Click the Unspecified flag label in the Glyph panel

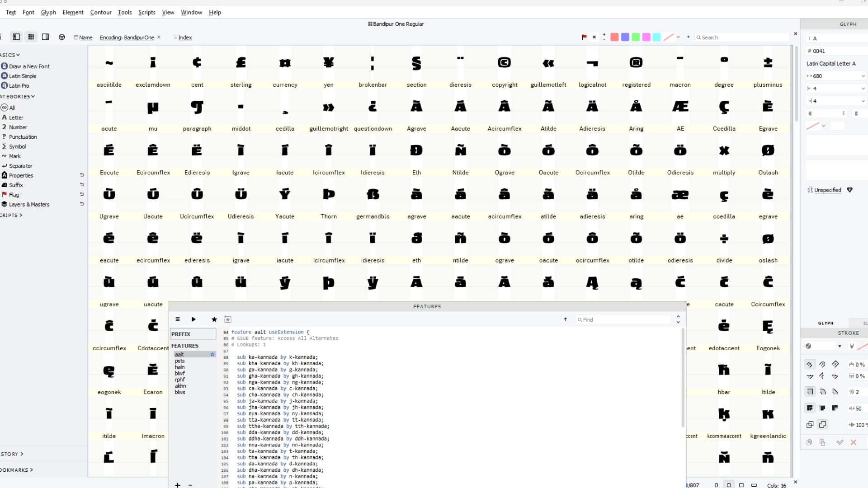pyautogui.click(x=827, y=190)
